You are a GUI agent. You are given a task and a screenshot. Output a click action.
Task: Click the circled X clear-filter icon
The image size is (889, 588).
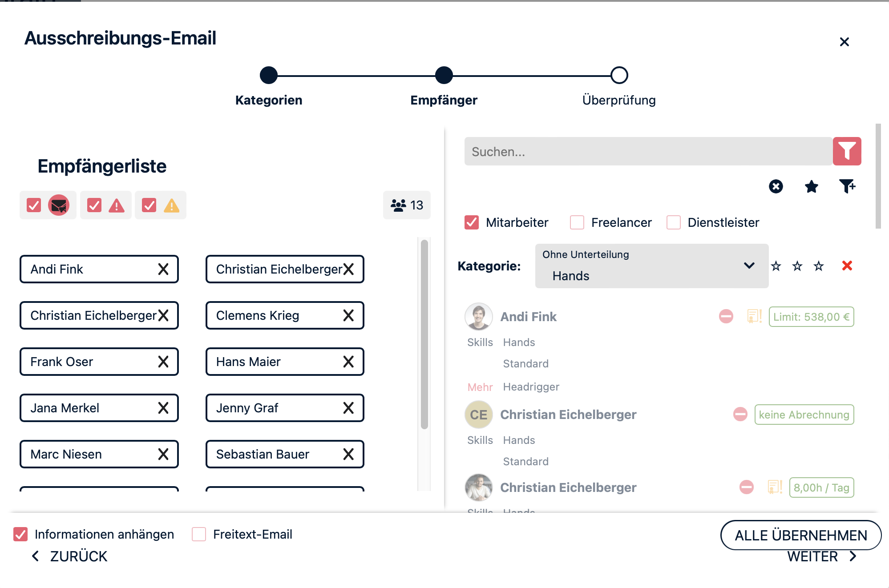tap(776, 186)
